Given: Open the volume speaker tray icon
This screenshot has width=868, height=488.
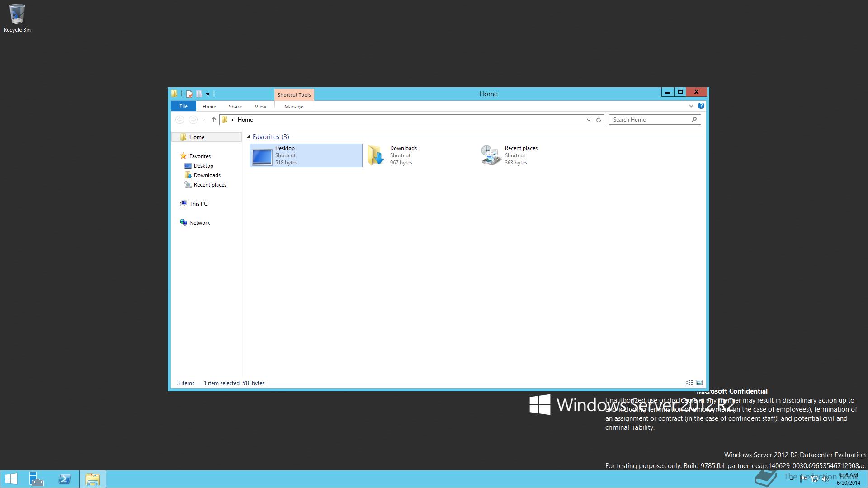Looking at the screenshot, I should 826,479.
